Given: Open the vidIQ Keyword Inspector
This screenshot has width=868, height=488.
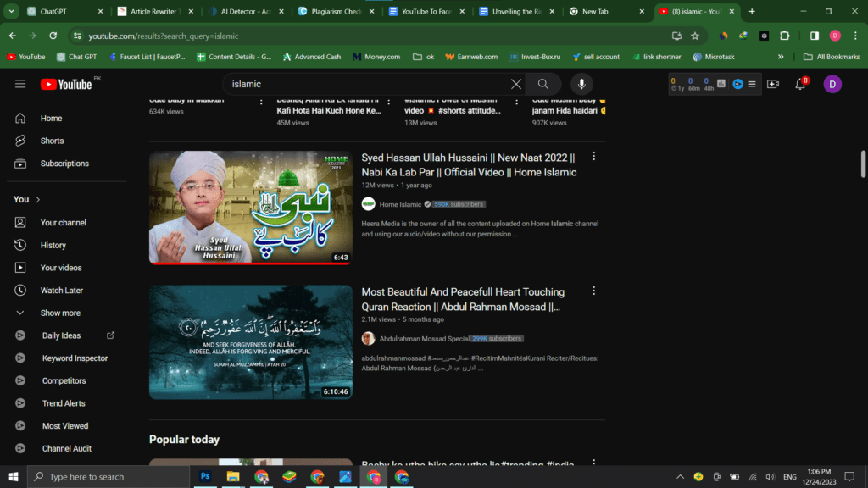Looking at the screenshot, I should click(x=75, y=358).
